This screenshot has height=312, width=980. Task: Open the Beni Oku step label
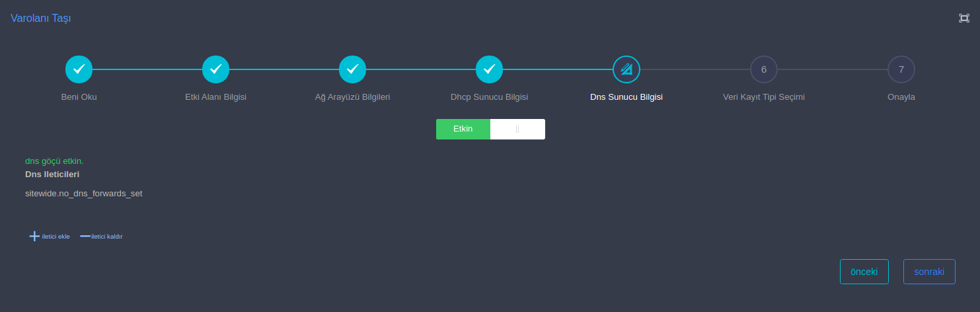pyautogui.click(x=79, y=97)
